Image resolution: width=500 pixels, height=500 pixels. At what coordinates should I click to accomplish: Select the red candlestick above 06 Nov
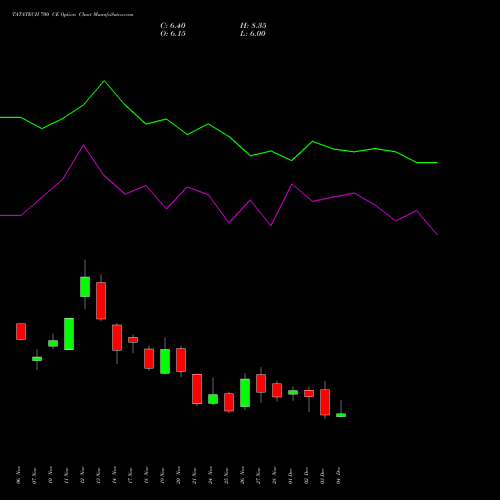click(21, 331)
